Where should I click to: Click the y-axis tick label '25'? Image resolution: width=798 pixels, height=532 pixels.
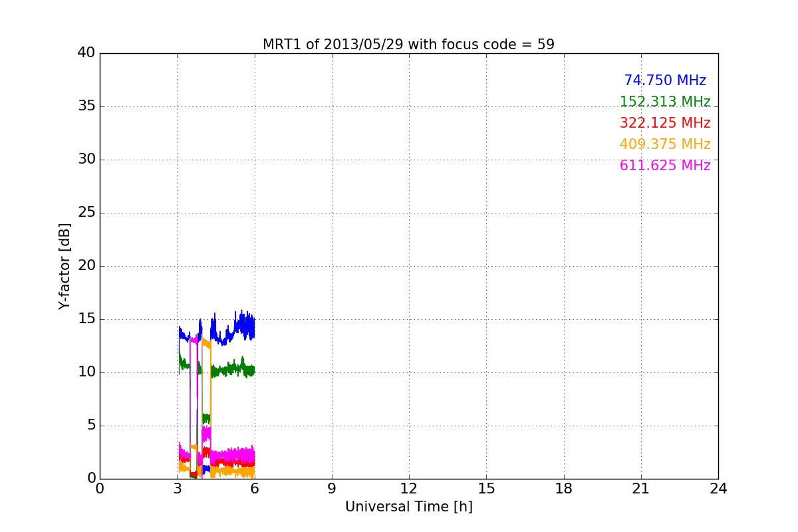[86, 213]
